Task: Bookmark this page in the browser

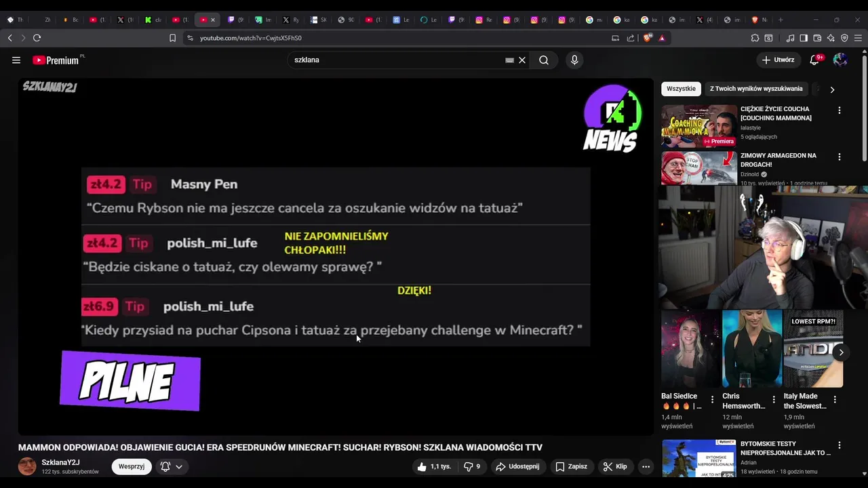Action: click(172, 38)
